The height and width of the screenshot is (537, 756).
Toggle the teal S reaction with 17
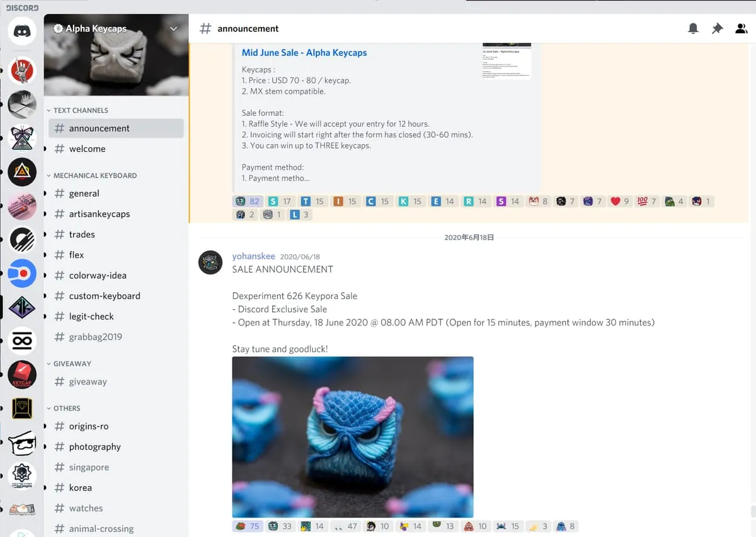pyautogui.click(x=280, y=201)
